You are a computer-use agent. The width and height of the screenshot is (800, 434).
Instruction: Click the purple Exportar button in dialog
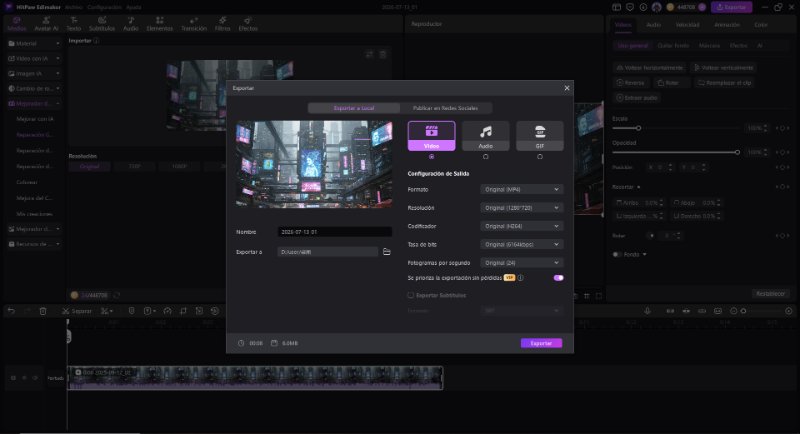[x=541, y=343]
